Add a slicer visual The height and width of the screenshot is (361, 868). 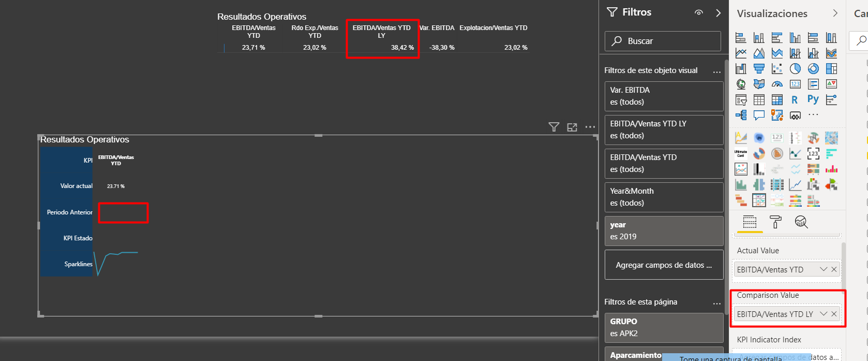pos(741,100)
